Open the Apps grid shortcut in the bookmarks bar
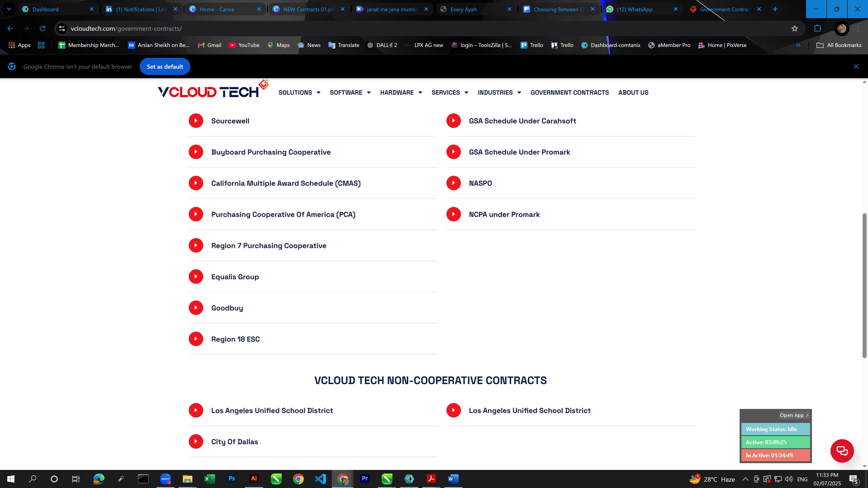868x488 pixels. click(19, 45)
